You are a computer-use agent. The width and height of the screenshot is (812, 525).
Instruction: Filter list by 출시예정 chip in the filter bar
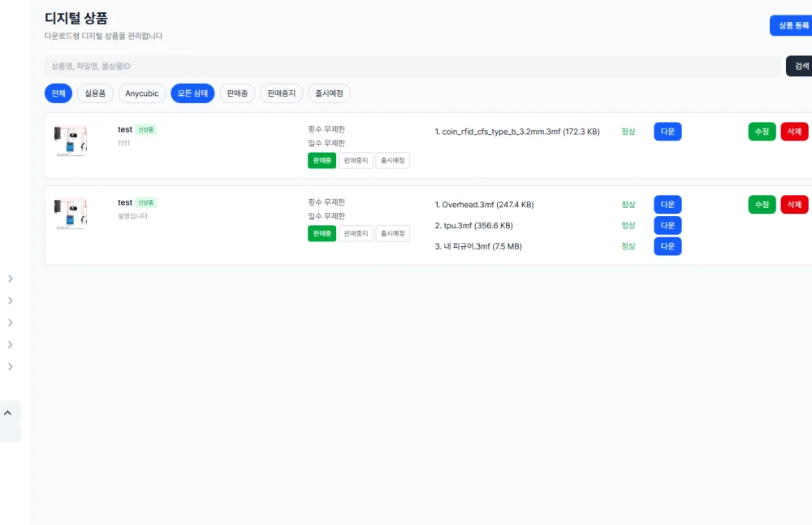tap(330, 93)
